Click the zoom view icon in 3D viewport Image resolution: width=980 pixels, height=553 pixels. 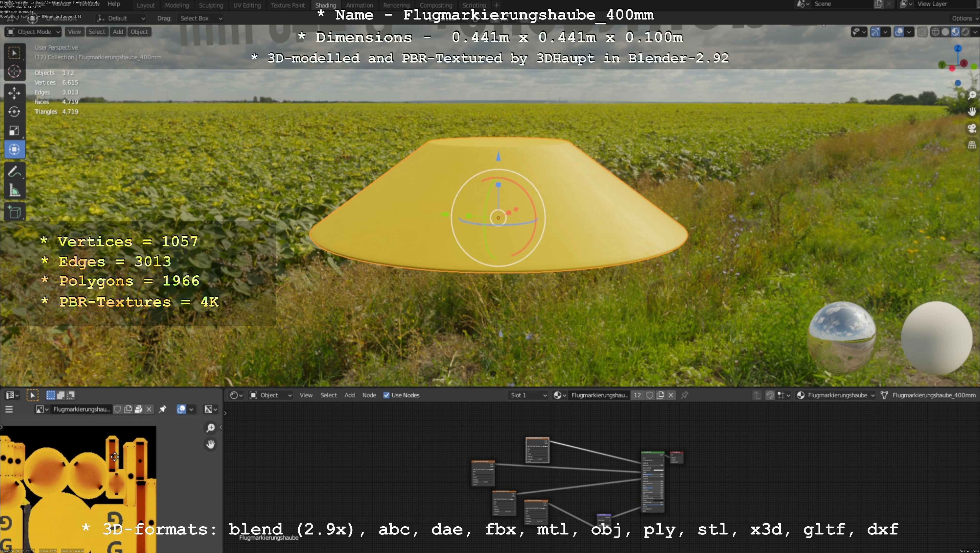pyautogui.click(x=972, y=95)
